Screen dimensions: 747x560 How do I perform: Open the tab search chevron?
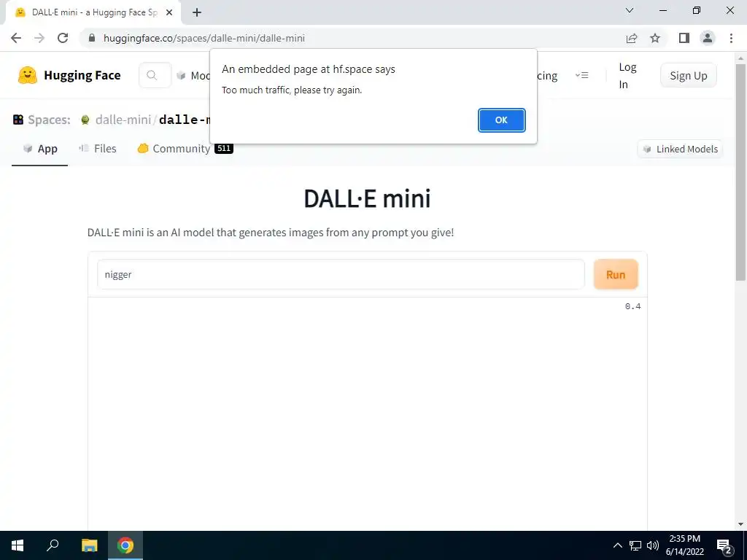[630, 10]
